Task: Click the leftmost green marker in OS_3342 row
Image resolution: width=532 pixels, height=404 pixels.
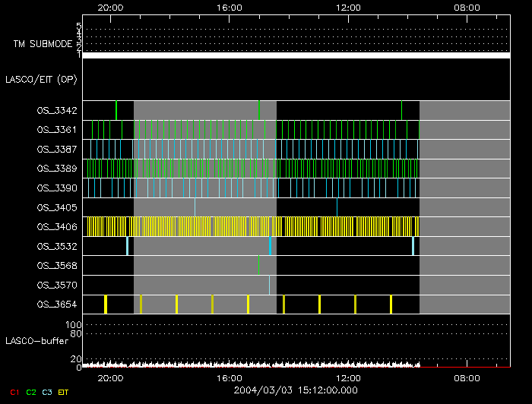Action: [116, 110]
